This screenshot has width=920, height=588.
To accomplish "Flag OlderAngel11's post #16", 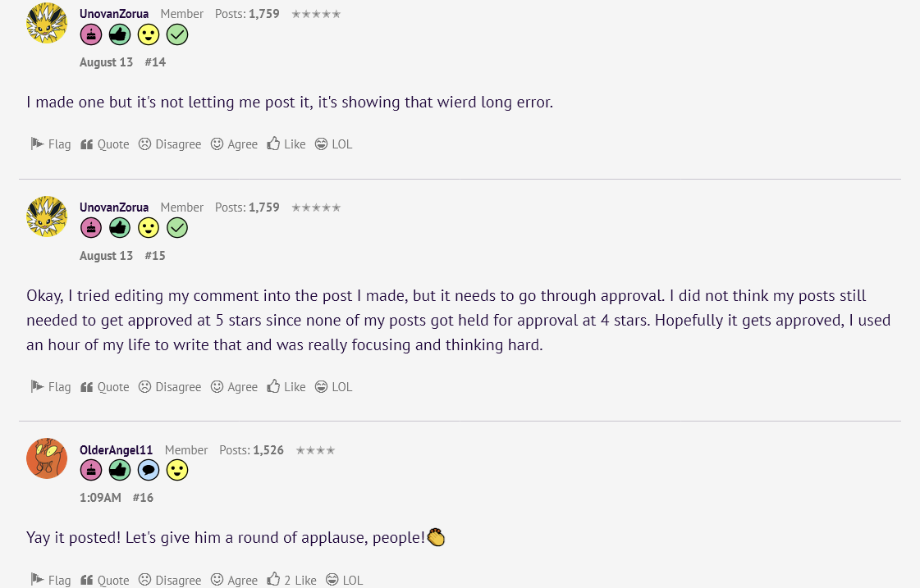I will pyautogui.click(x=50, y=580).
